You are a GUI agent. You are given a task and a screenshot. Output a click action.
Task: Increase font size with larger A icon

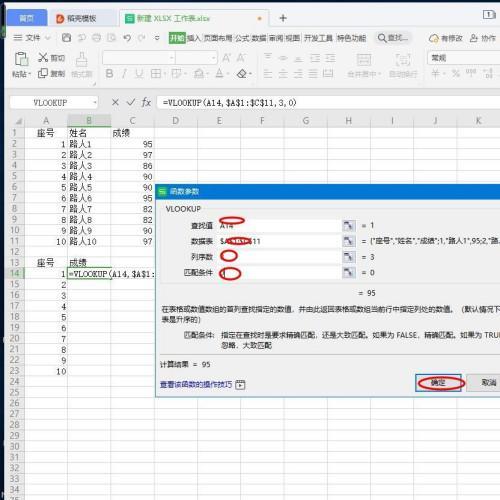tap(226, 58)
